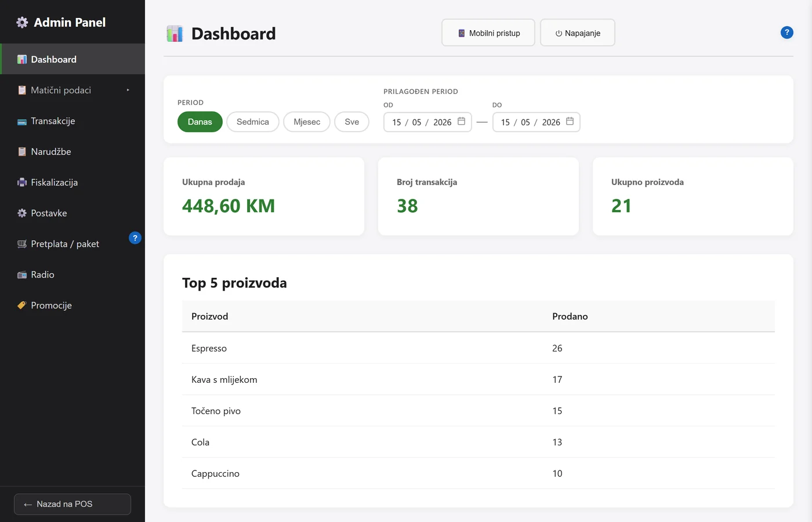The image size is (812, 522).
Task: Click the Kava s mlijekom row
Action: pyautogui.click(x=478, y=379)
